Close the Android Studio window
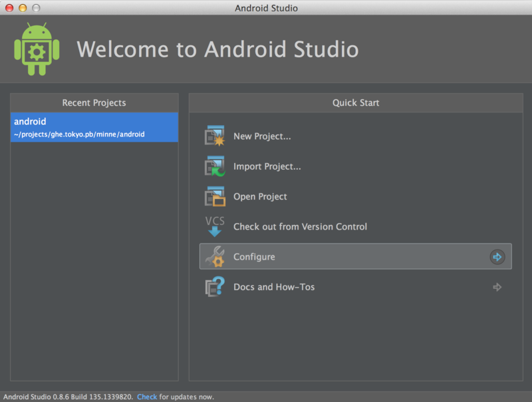The height and width of the screenshot is (402, 532). tap(9, 8)
